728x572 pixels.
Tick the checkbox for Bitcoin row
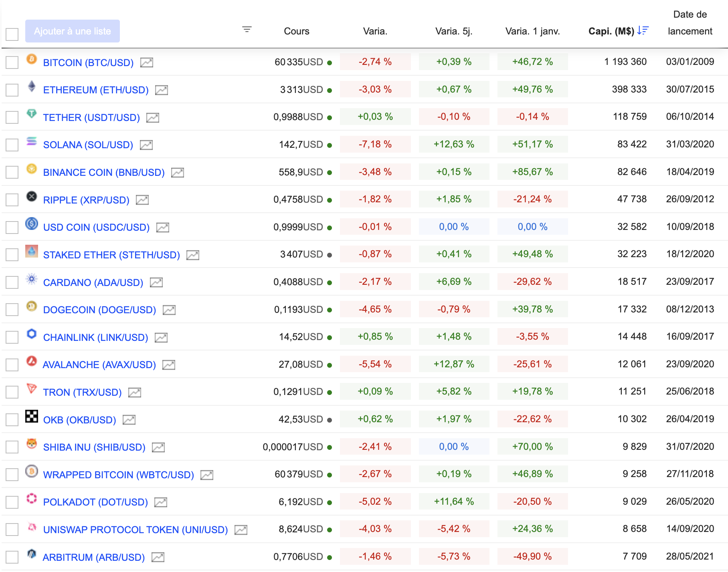coord(12,62)
